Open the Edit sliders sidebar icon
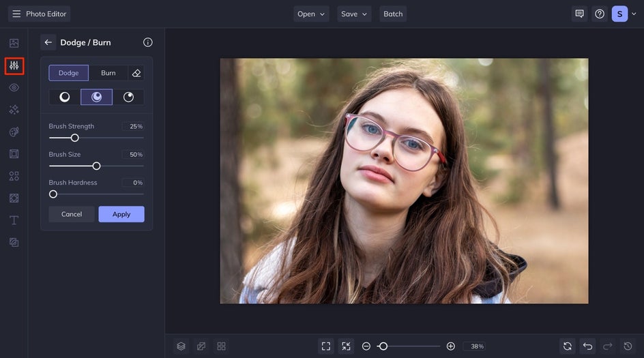The height and width of the screenshot is (358, 644). tap(14, 65)
